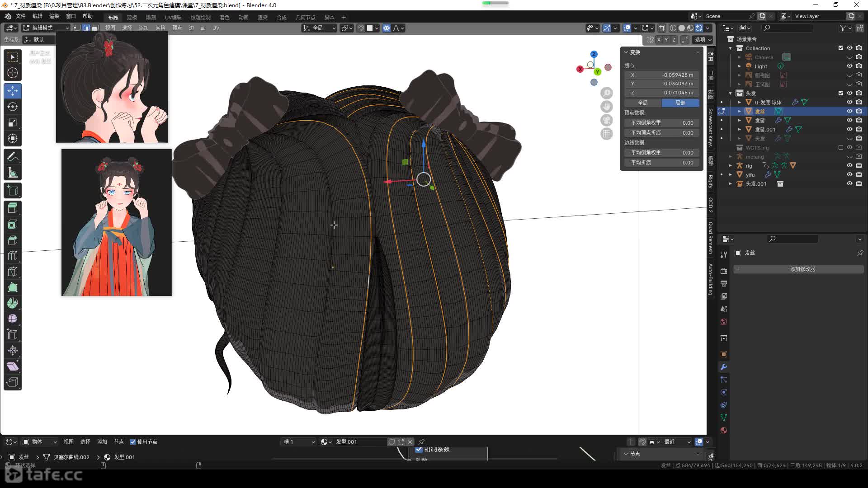Open the 槽 1 material slot dropdown
Screen dimensions: 868x488
(299, 442)
